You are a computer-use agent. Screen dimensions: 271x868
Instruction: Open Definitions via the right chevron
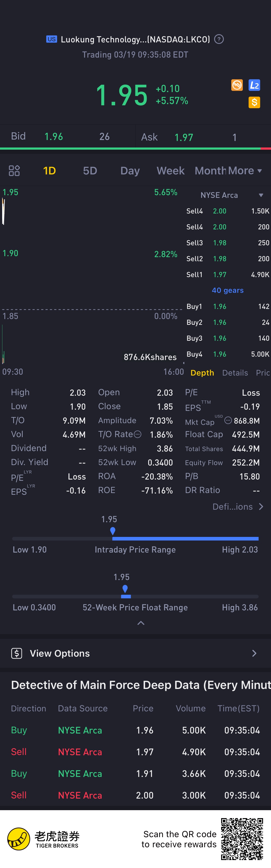[x=261, y=507]
